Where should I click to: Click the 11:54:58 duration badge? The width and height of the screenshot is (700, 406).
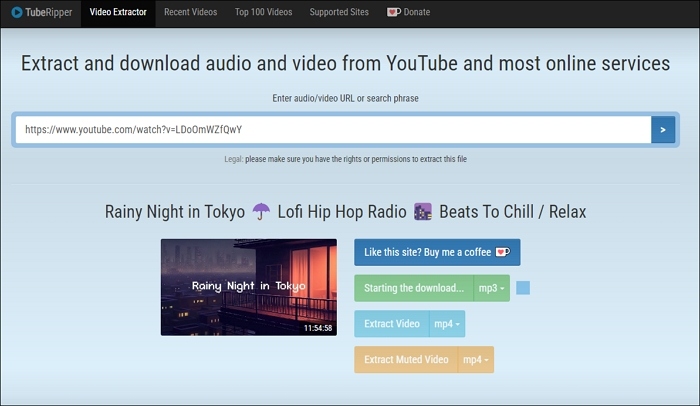[319, 327]
